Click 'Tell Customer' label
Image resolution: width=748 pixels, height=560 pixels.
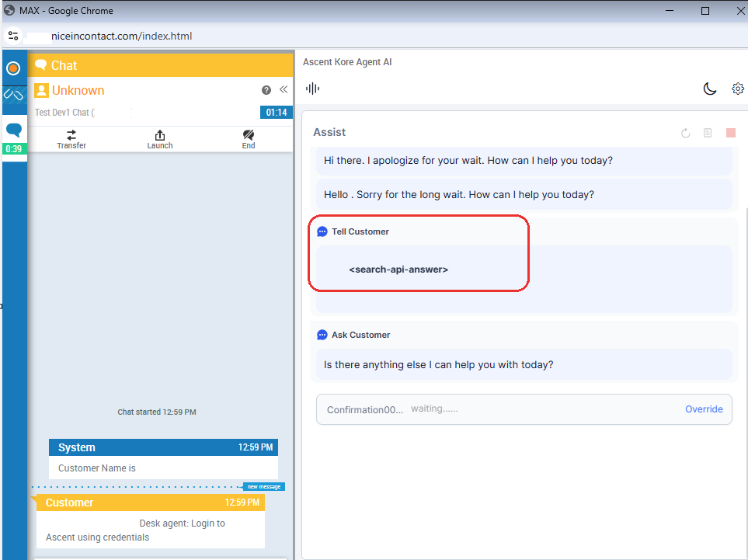pos(360,231)
